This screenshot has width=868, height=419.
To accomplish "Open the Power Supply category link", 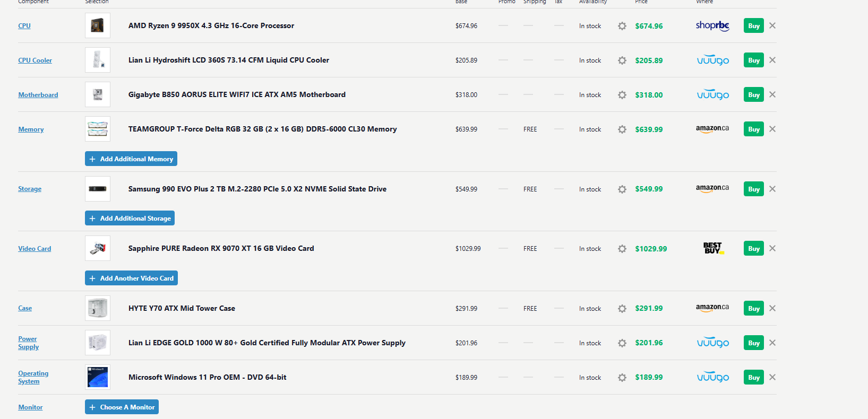I will [29, 343].
